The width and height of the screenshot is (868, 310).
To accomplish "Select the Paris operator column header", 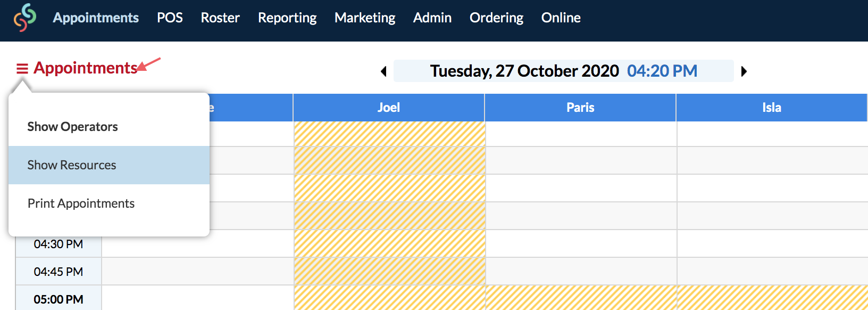I will [580, 108].
